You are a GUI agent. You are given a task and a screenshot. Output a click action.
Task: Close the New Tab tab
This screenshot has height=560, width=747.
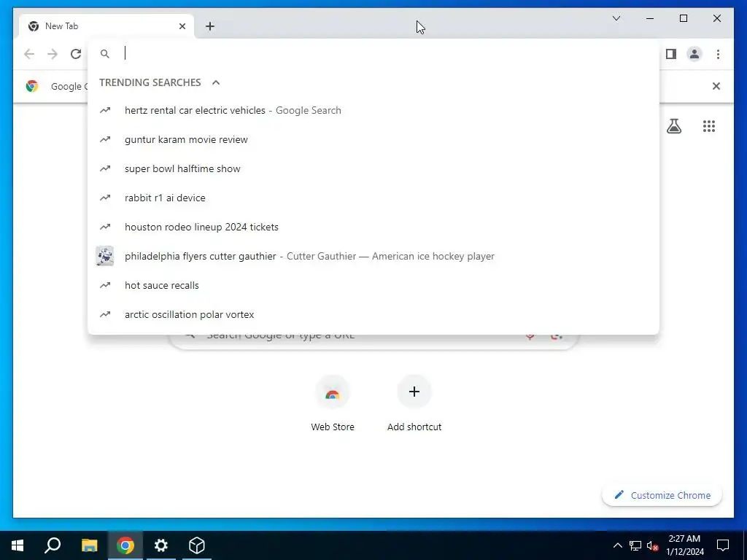coord(182,26)
